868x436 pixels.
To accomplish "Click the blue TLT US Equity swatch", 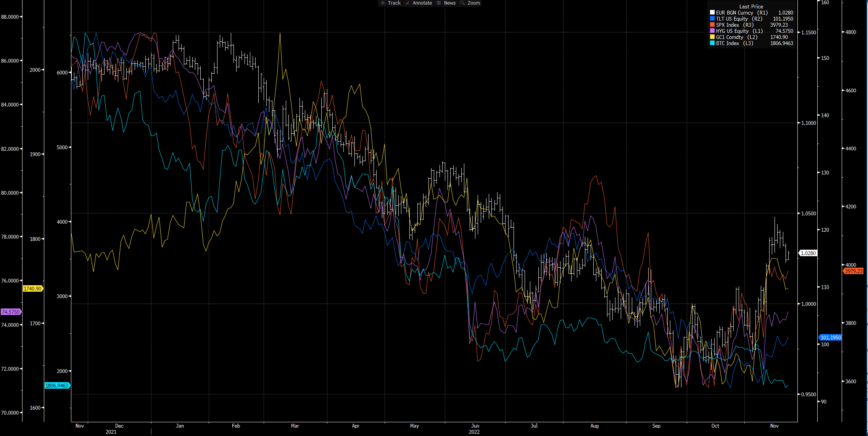I will click(712, 19).
